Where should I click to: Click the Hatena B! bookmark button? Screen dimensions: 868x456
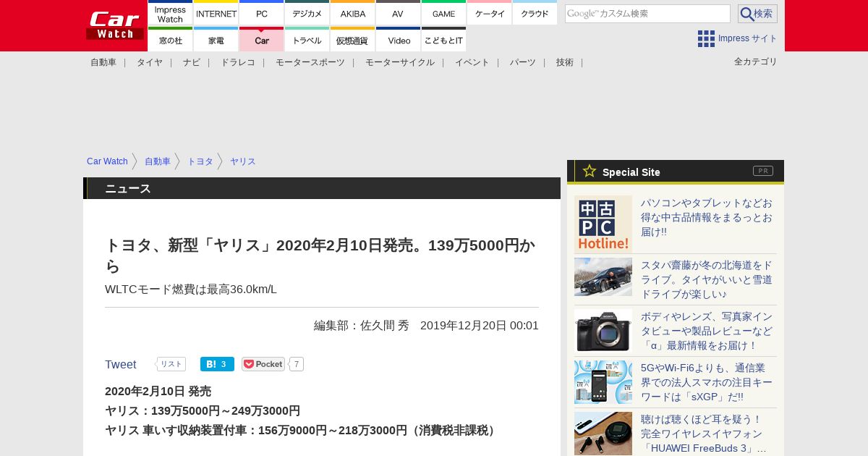(x=217, y=364)
